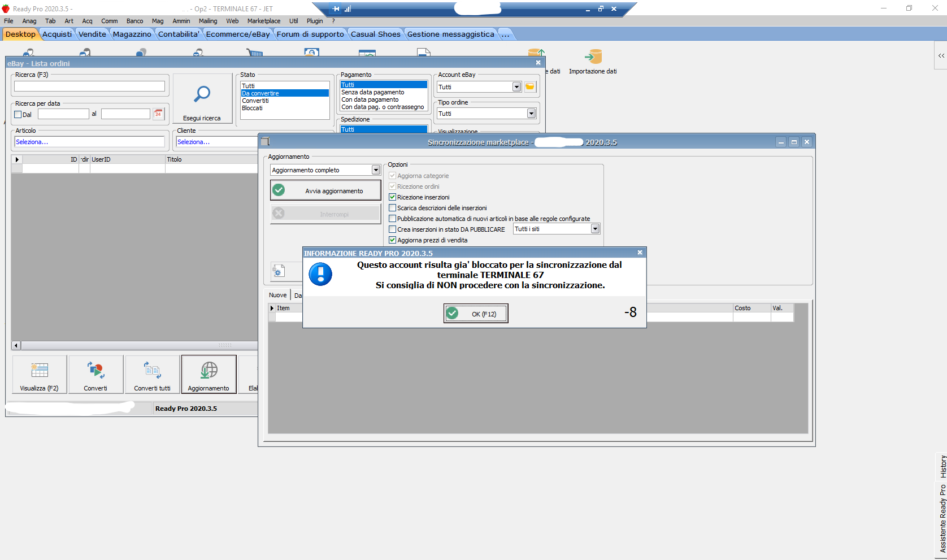The image size is (947, 560).
Task: Click the Esegui ricerca magnifier button
Action: point(202,99)
